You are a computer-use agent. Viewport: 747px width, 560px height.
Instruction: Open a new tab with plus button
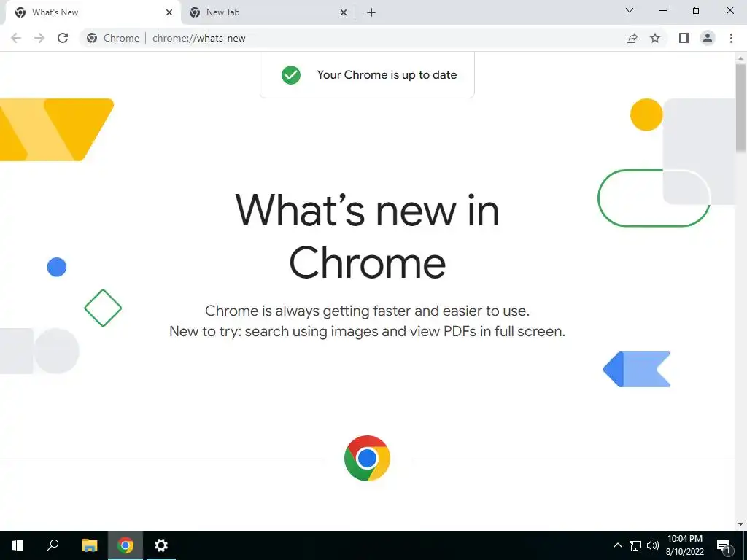371,13
